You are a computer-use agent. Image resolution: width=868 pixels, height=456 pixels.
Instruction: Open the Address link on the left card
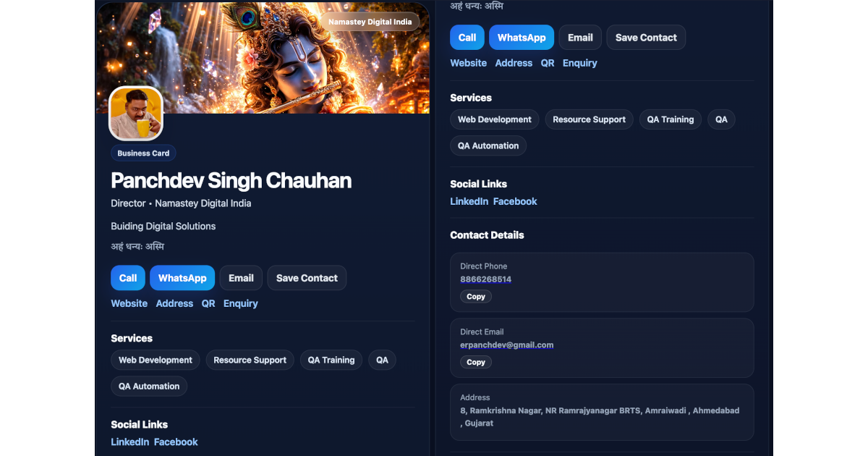(x=174, y=303)
